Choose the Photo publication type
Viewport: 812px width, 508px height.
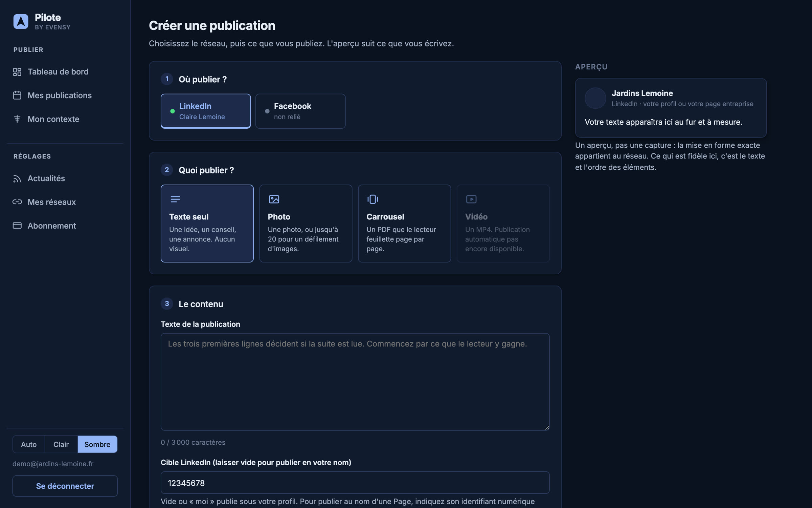pos(306,224)
